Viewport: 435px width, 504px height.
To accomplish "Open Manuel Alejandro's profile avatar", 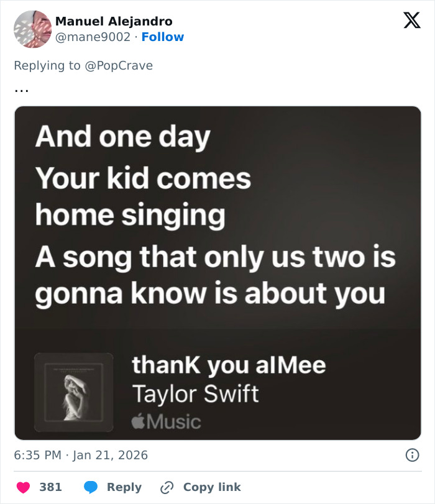I will tap(32, 29).
